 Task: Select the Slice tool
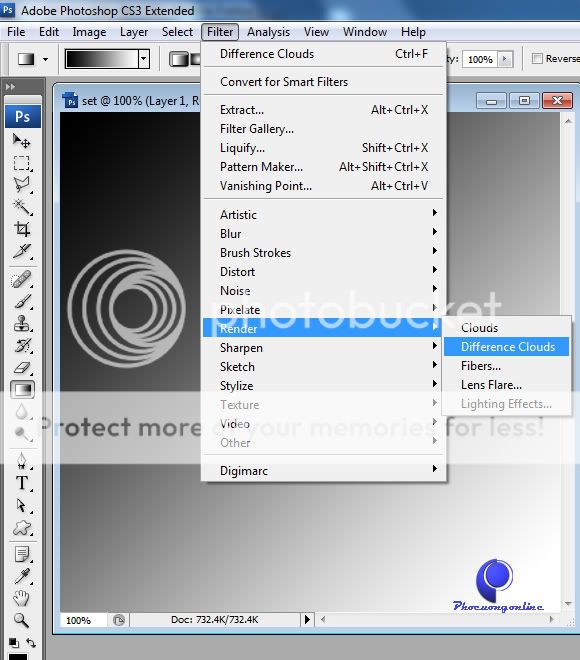point(21,251)
